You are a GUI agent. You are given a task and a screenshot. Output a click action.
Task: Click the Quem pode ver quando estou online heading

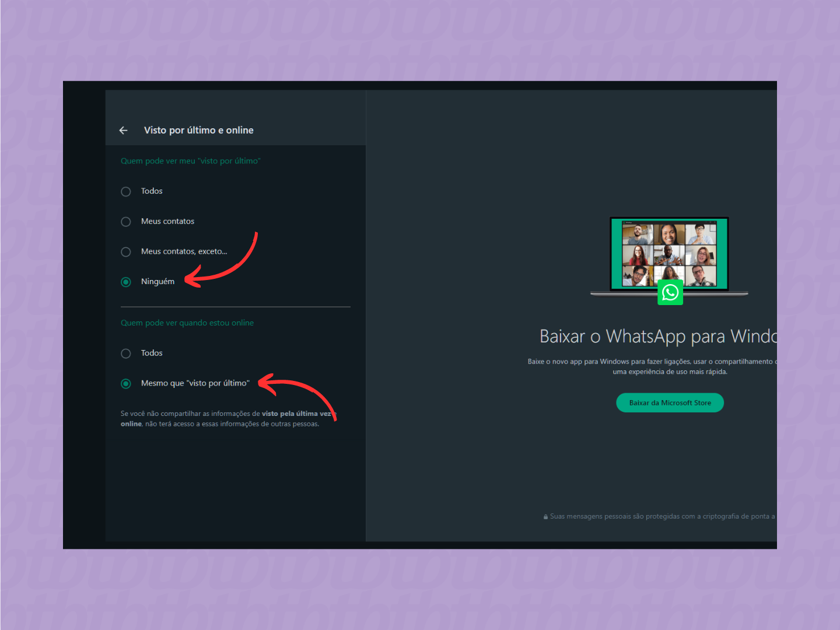tap(187, 323)
